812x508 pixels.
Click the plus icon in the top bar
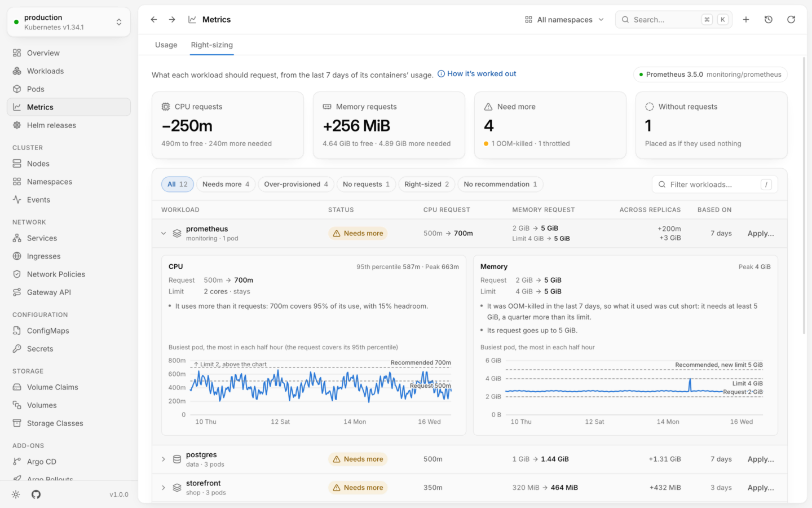coord(746,19)
